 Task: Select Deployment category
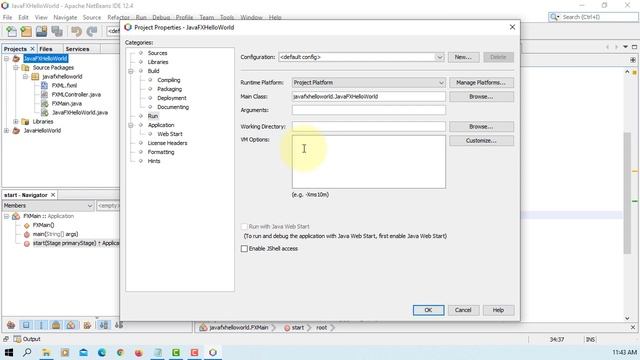[172, 98]
